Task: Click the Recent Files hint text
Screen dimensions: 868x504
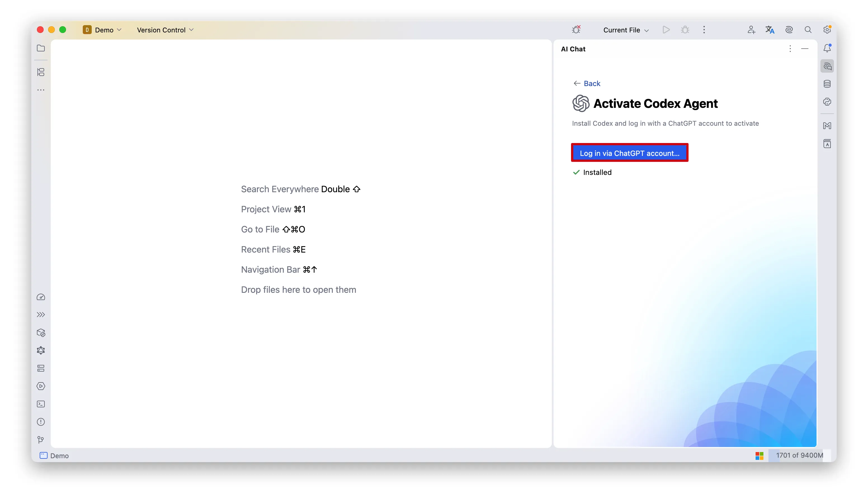Action: (273, 249)
